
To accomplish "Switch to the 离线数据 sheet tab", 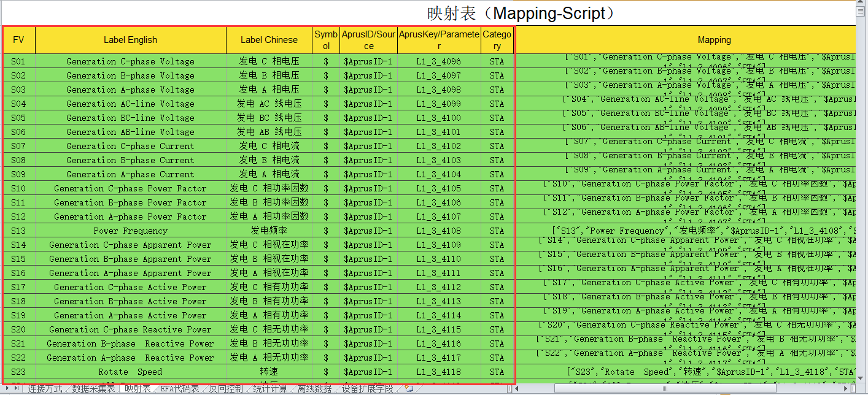I will tap(314, 389).
